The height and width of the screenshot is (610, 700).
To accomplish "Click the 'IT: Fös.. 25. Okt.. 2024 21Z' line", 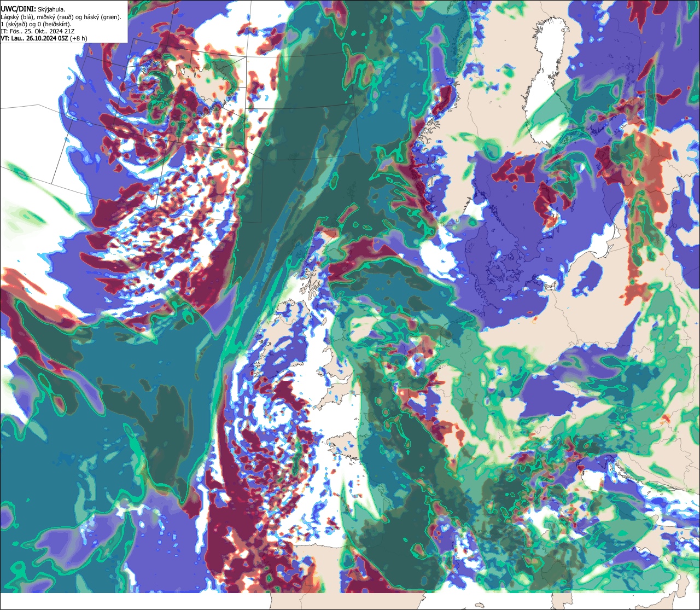I will 38,31.
